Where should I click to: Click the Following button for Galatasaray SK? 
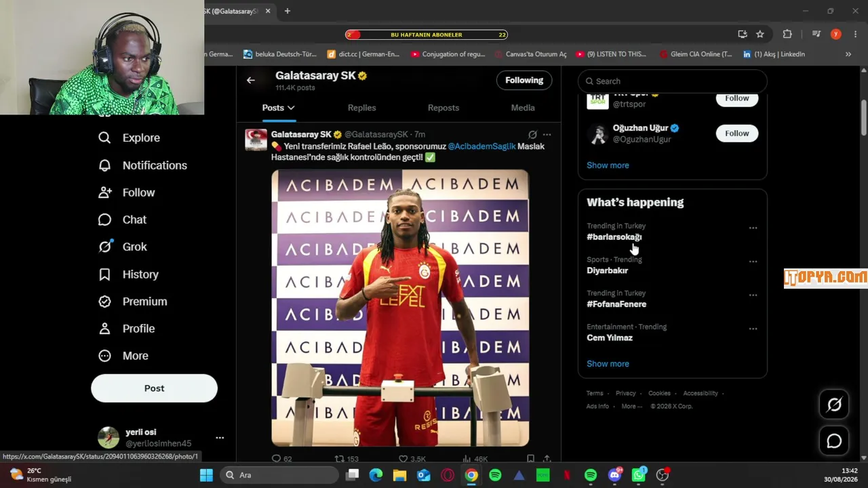tap(524, 80)
